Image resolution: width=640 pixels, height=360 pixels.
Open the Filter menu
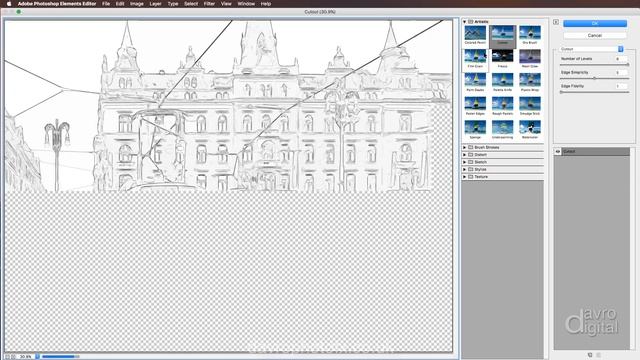pyautogui.click(x=209, y=4)
